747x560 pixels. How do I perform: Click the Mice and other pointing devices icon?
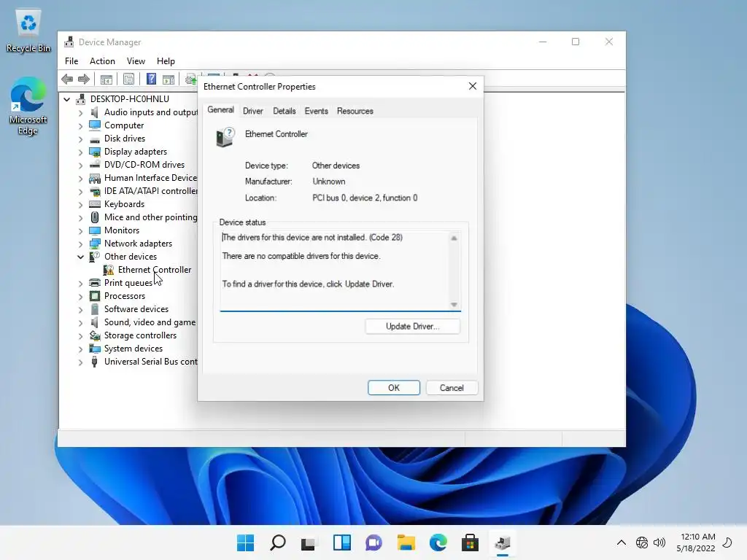coord(95,217)
